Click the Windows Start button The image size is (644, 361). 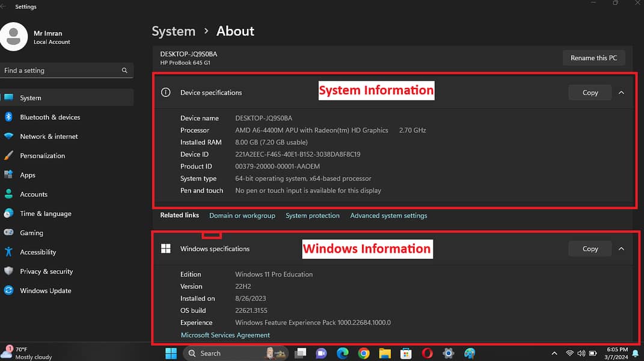tap(171, 353)
